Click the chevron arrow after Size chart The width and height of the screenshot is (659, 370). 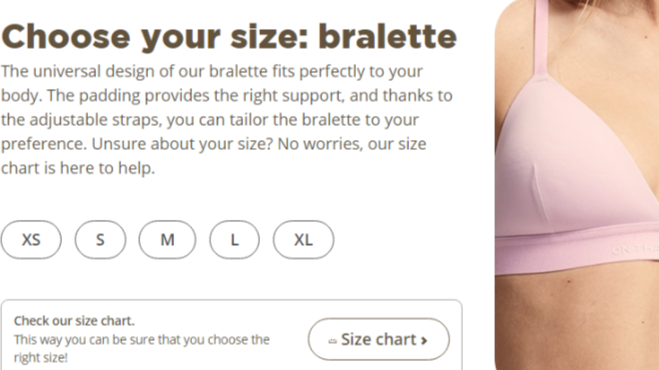coord(424,340)
